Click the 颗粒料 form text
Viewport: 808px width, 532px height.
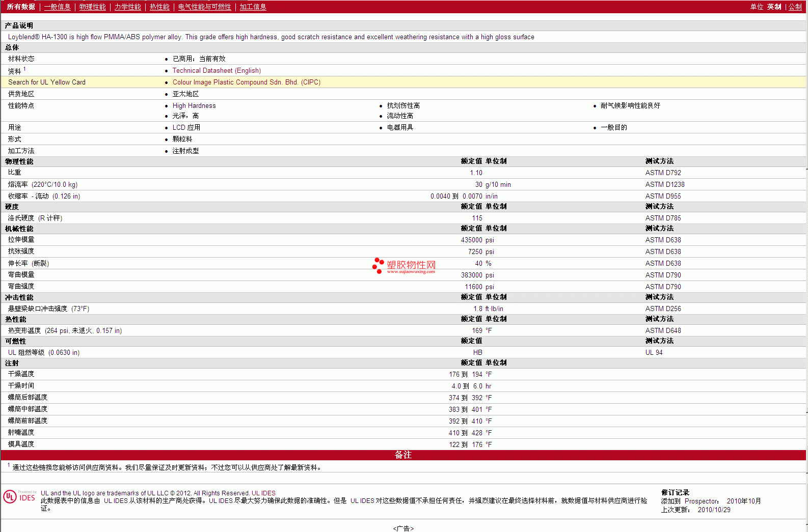point(182,139)
